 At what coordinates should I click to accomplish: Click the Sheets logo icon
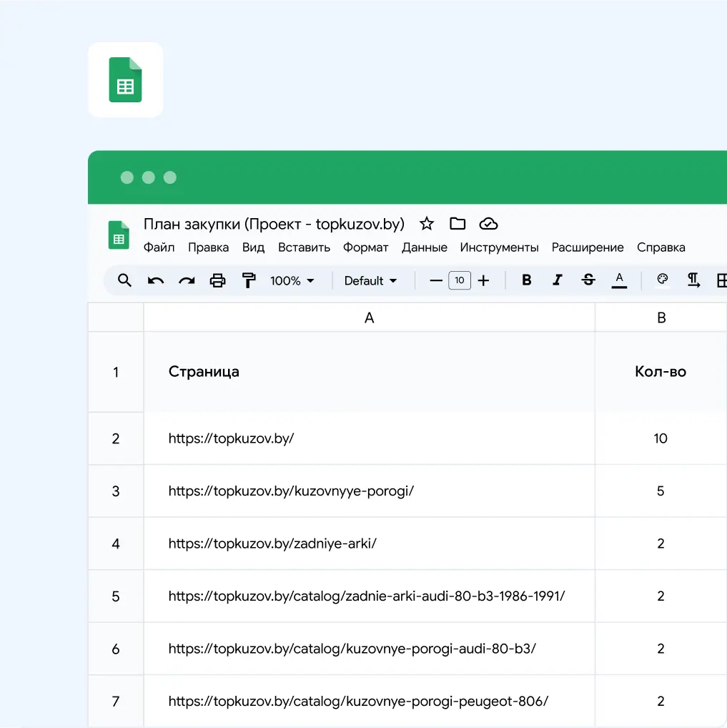pyautogui.click(x=118, y=235)
